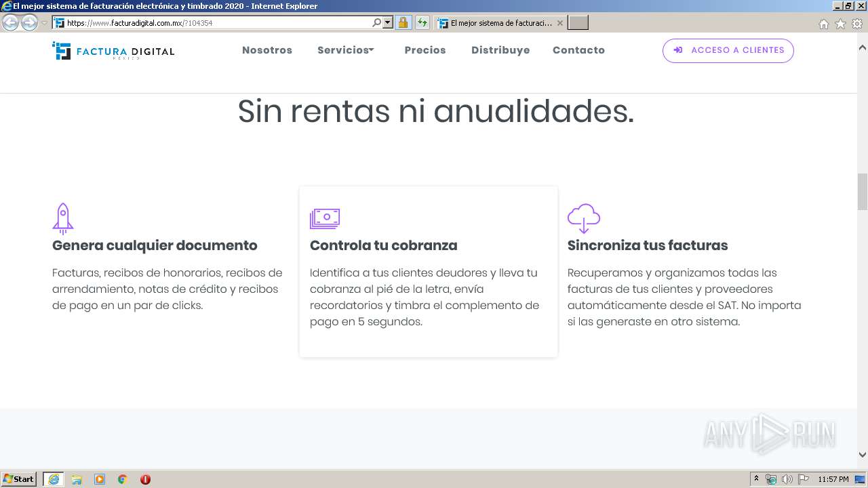868x488 pixels.
Task: Click the money bill icon above Controla tu cobranza
Action: click(325, 218)
